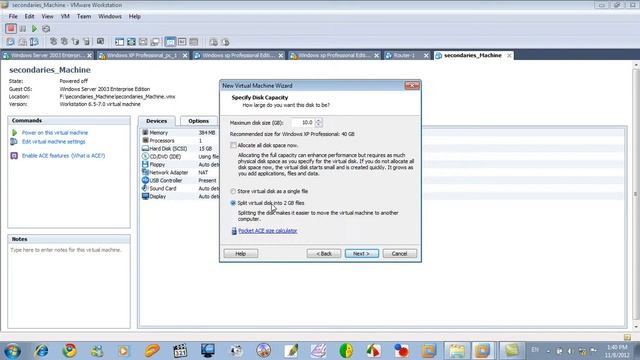The width and height of the screenshot is (640, 360).
Task: Click the Processors row in Devices list
Action: 180,140
